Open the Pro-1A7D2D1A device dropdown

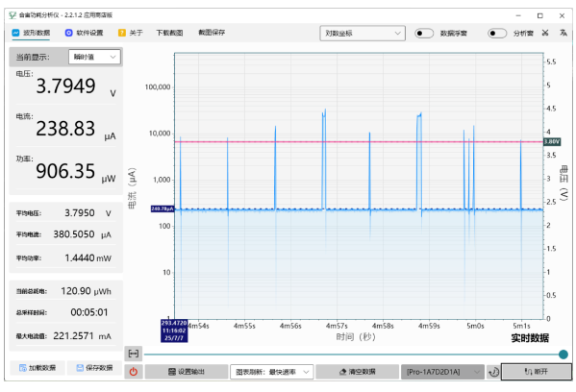coord(442,372)
